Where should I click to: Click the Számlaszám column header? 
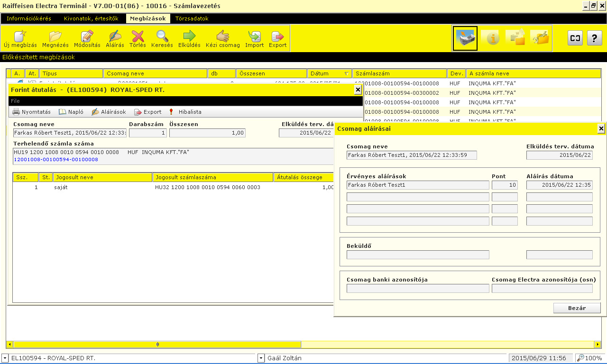tap(400, 73)
